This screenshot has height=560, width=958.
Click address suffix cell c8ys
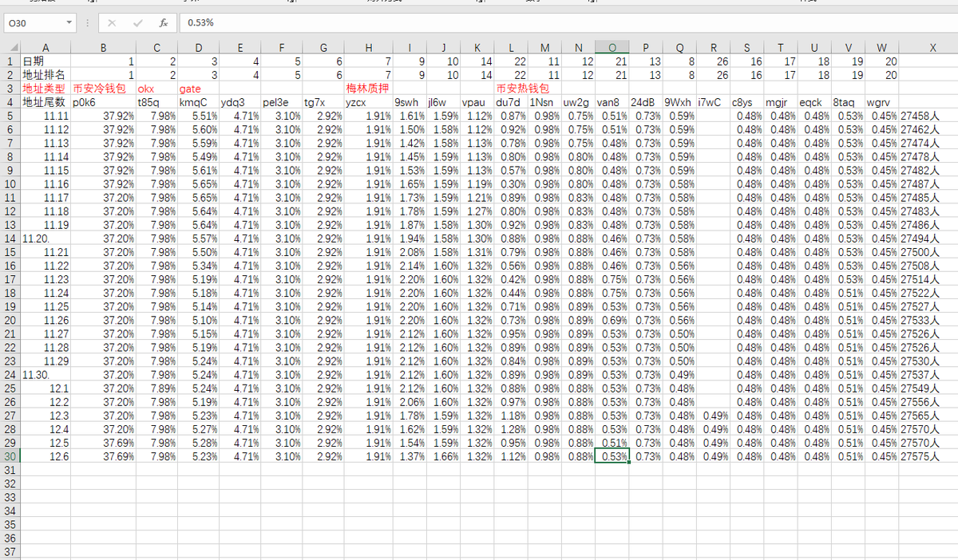coord(746,102)
